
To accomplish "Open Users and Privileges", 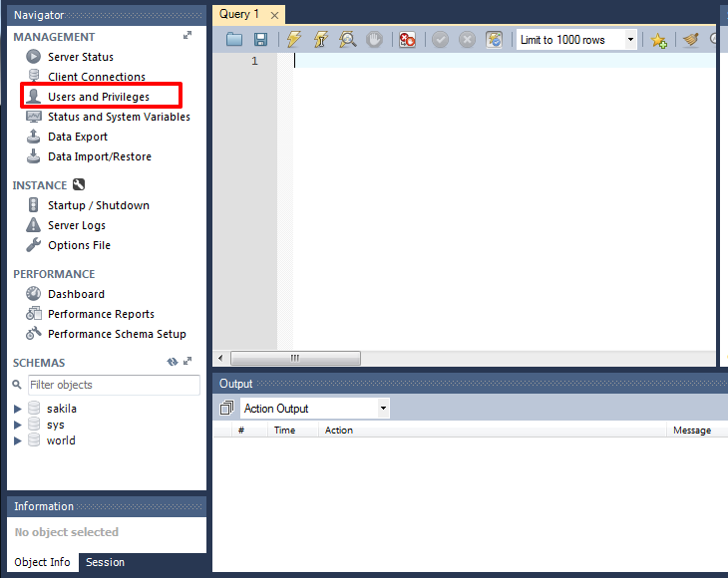I will pos(99,97).
